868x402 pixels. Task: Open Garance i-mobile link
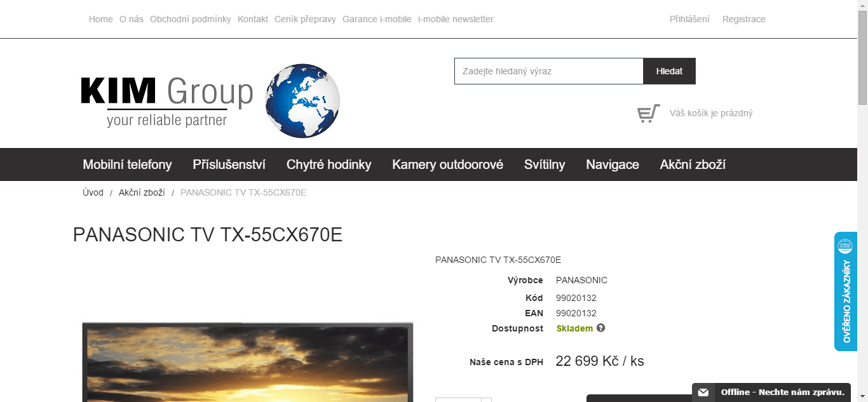377,19
